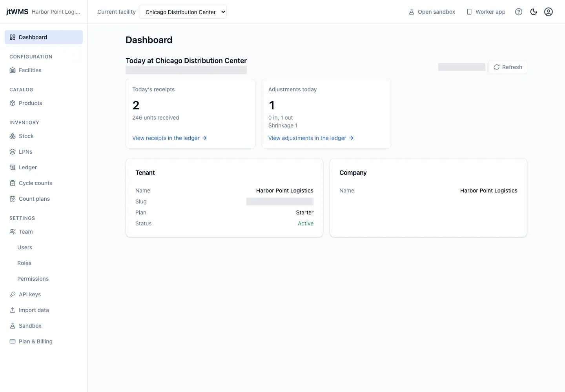This screenshot has width=565, height=392.
Task: Click the jtWMS logo text
Action: click(x=17, y=12)
